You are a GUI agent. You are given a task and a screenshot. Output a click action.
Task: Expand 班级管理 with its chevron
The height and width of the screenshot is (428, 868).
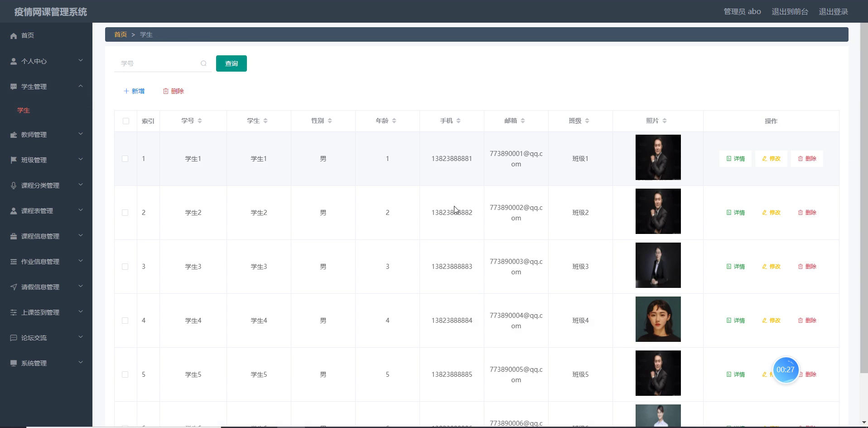pos(81,159)
